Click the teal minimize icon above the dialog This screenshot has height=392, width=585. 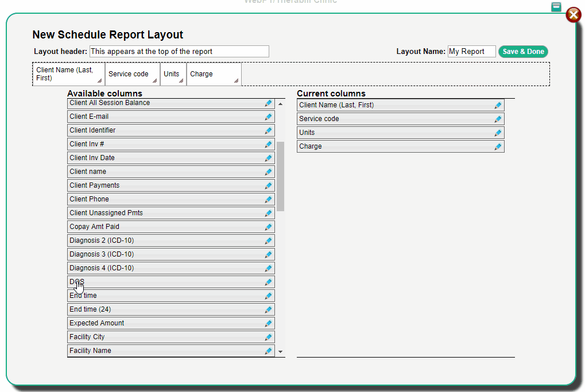tap(556, 7)
